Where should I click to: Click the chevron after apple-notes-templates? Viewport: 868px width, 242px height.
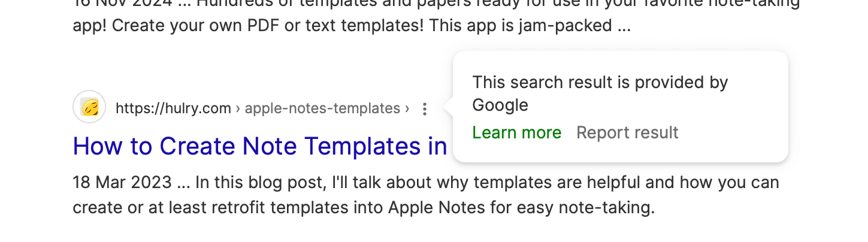coord(407,108)
